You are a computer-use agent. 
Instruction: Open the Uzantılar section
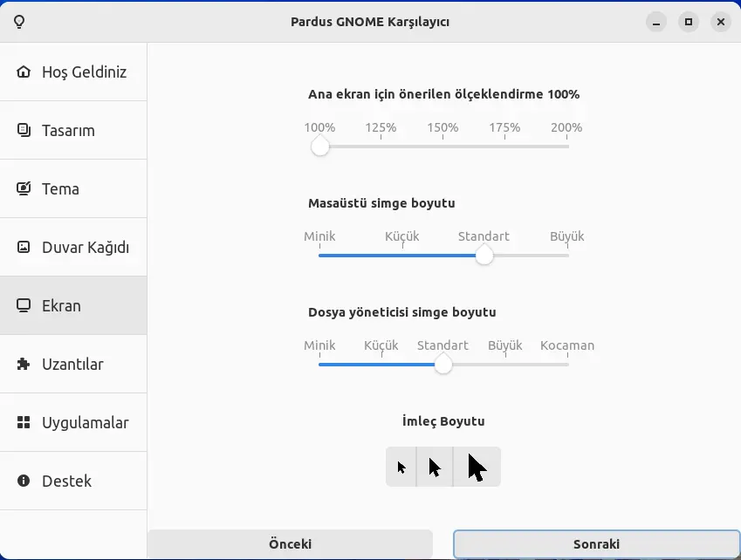click(x=73, y=364)
